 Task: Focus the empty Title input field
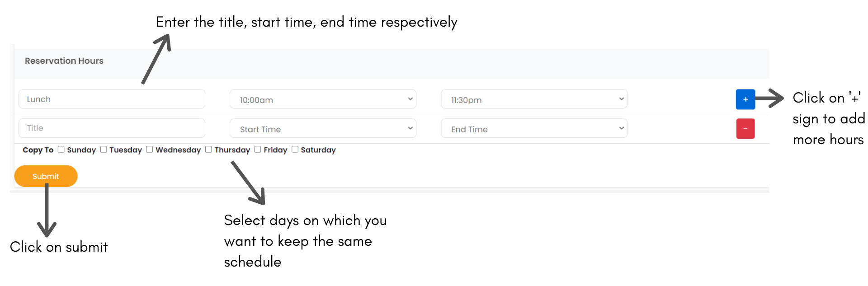(x=112, y=128)
